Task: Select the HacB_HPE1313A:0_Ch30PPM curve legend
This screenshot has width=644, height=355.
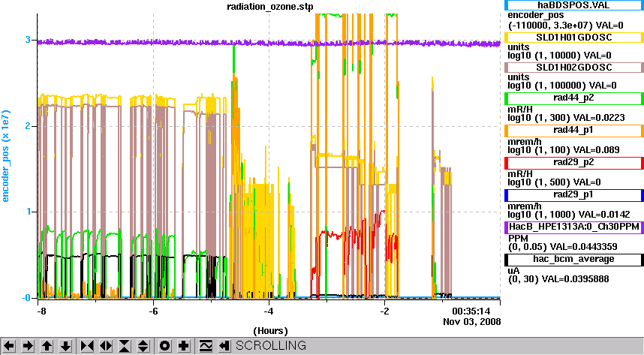Action: click(x=573, y=227)
